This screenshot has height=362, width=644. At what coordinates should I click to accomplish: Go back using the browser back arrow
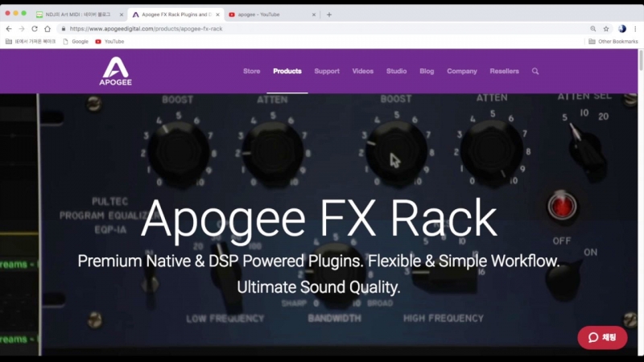[x=9, y=29]
